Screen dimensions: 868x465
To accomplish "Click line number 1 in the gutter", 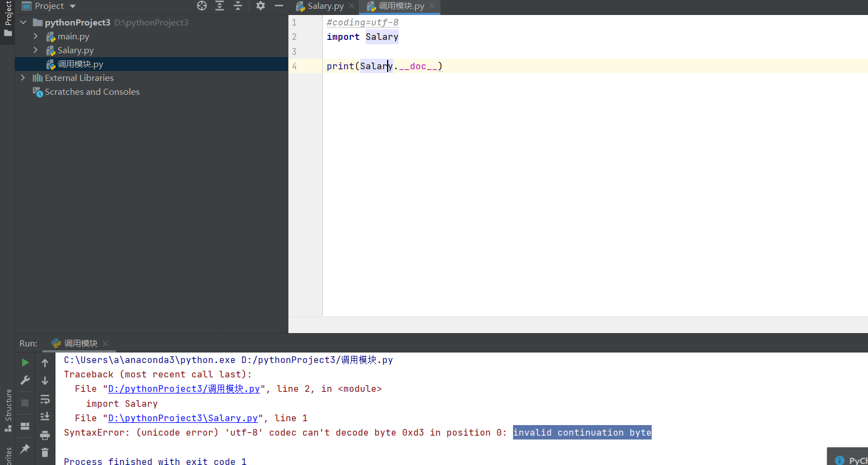I will (294, 23).
